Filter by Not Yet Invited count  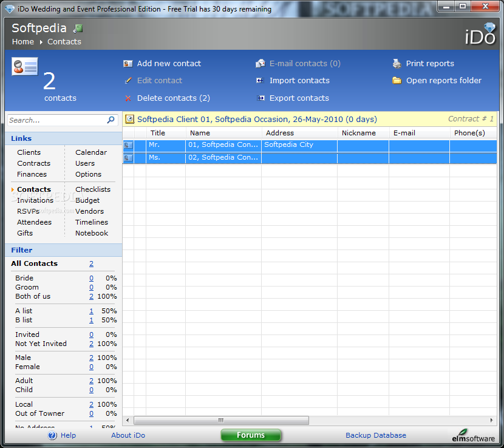pos(91,344)
